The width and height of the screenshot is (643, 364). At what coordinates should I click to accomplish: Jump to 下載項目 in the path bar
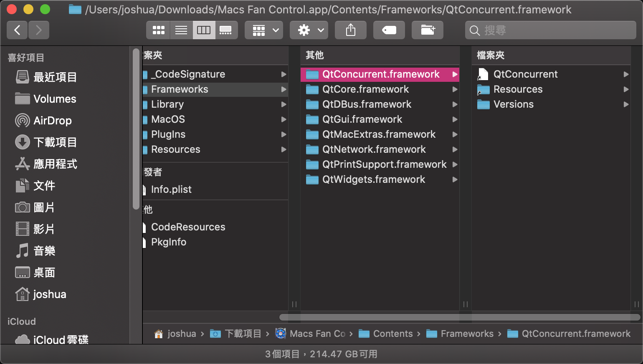[x=236, y=334]
